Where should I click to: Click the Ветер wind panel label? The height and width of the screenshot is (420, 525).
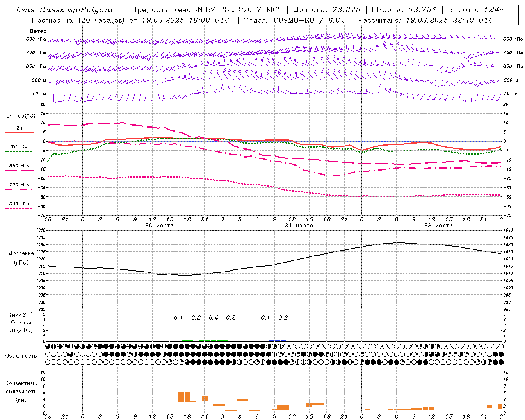tap(38, 31)
